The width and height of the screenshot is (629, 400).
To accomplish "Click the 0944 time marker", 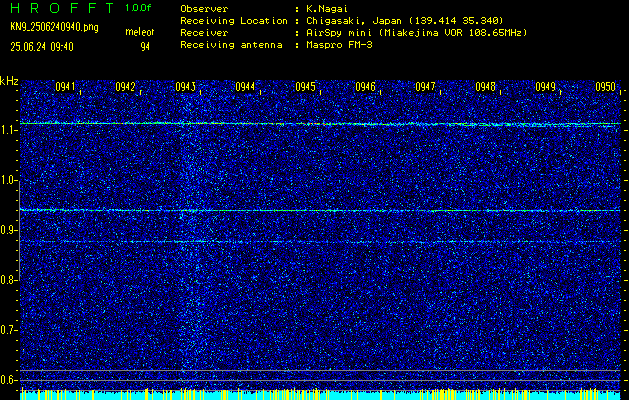I will 245,86.
